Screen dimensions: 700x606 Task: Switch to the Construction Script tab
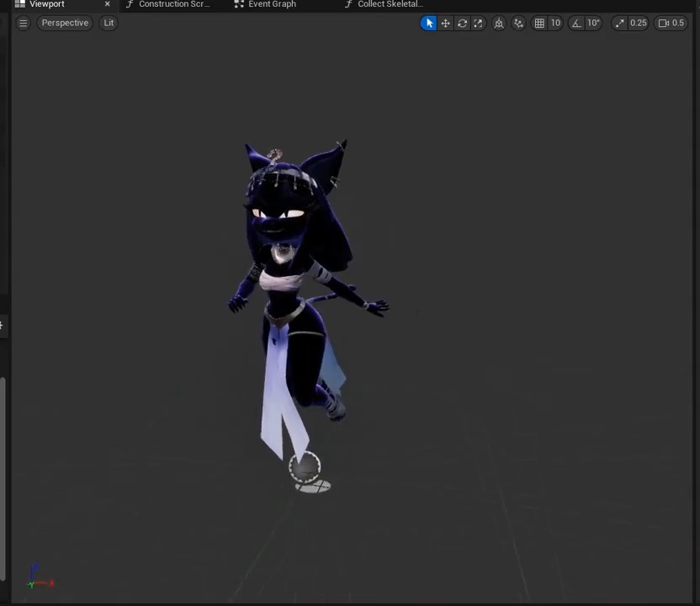(168, 4)
